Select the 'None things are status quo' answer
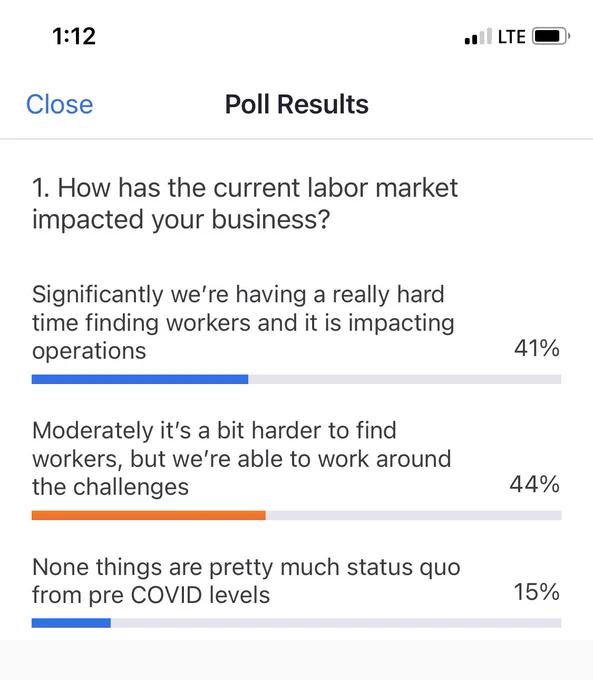Image resolution: width=593 pixels, height=680 pixels. tap(246, 581)
